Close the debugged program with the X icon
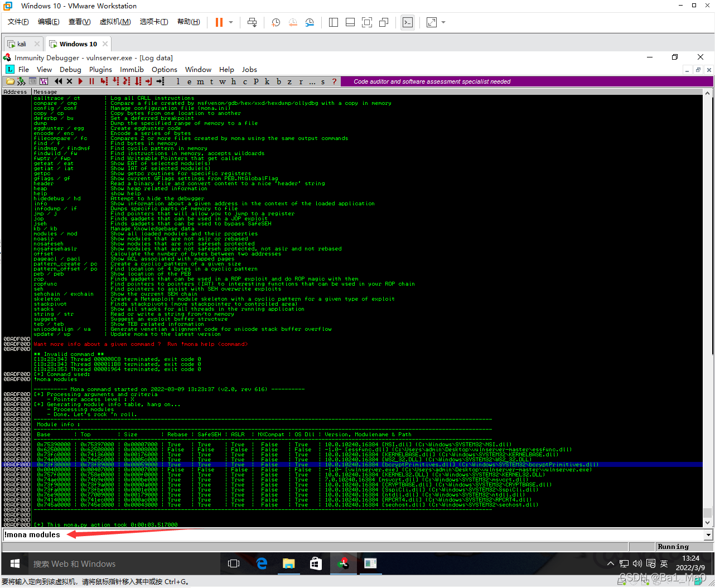Viewport: 715px width, 588px height. click(x=69, y=81)
